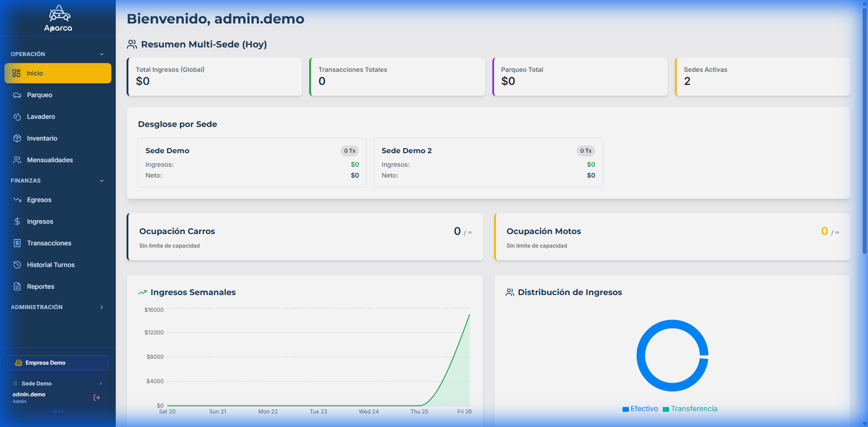Click the dollar sign icon next to Ingresos

(17, 221)
